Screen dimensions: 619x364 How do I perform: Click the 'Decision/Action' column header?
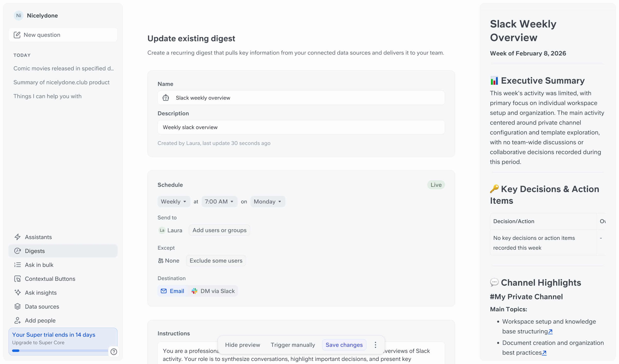(x=543, y=221)
